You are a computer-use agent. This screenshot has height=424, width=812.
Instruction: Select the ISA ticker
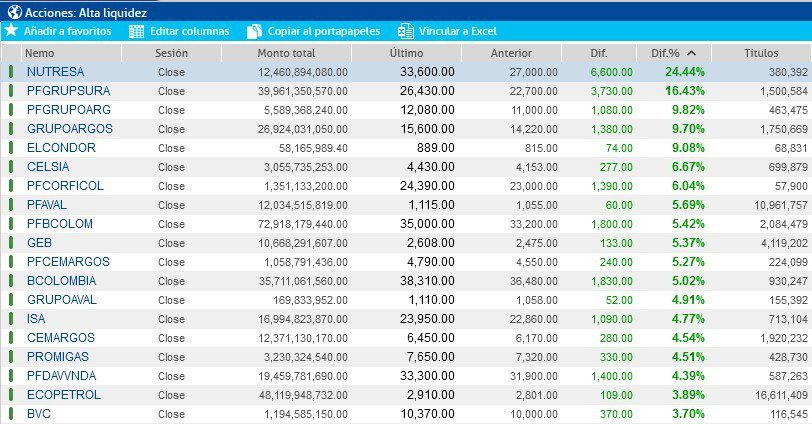[36, 318]
